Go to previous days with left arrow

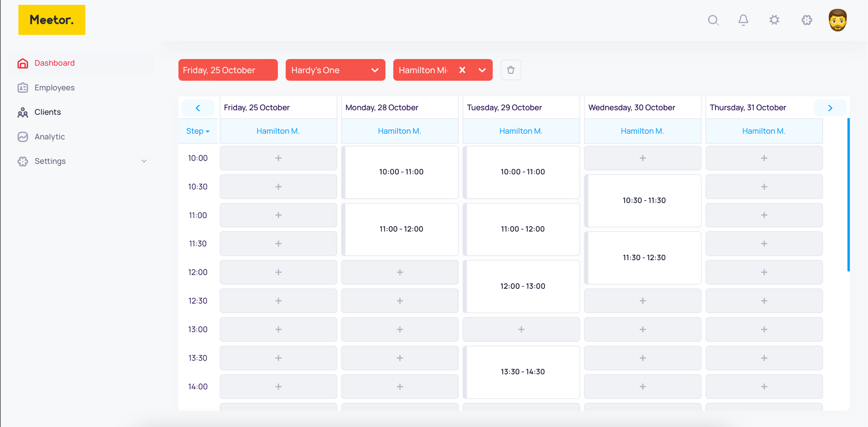198,108
